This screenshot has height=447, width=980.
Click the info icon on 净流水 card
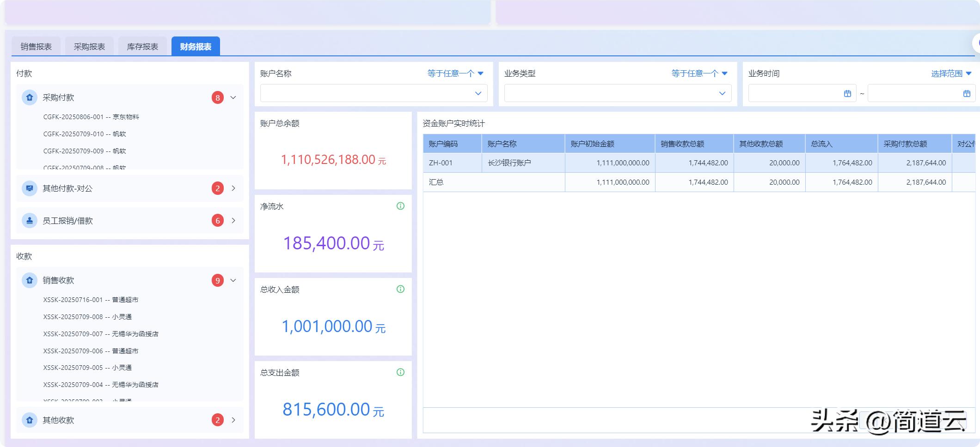(x=400, y=206)
